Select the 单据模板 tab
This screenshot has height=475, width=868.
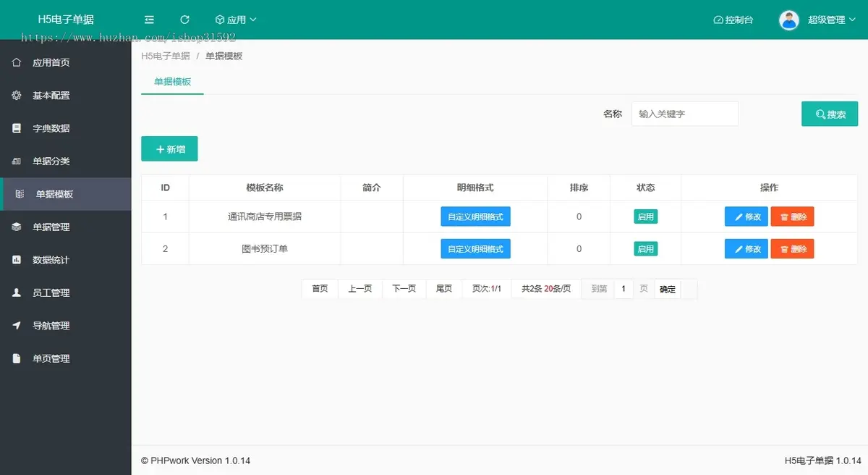(172, 82)
